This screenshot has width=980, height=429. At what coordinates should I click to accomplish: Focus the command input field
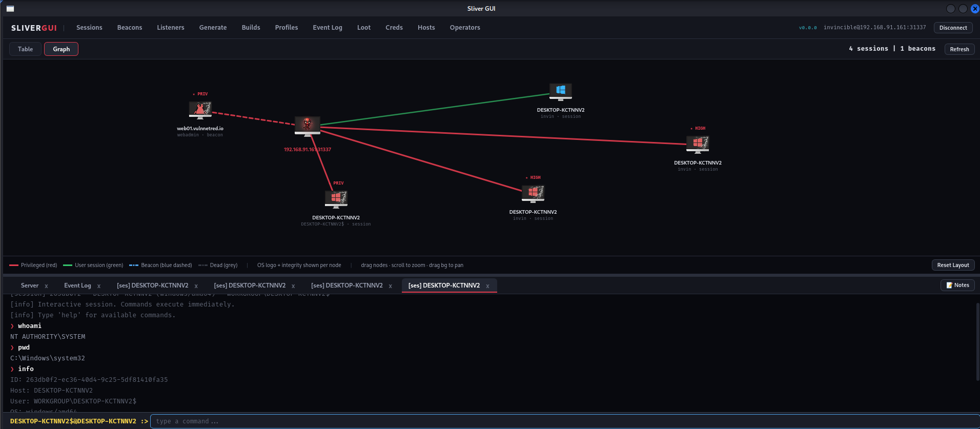coord(564,421)
